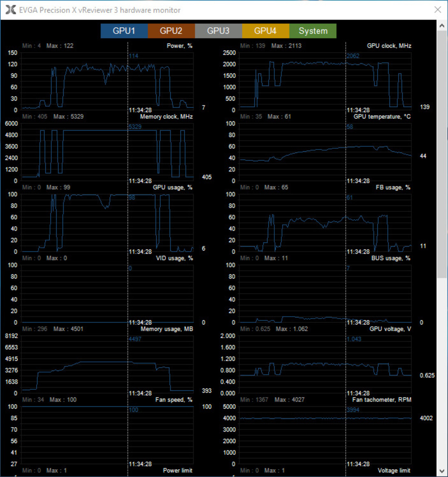Screen dimensions: 448x477
Task: Click the Fan speed, % graph
Action: coord(108,435)
